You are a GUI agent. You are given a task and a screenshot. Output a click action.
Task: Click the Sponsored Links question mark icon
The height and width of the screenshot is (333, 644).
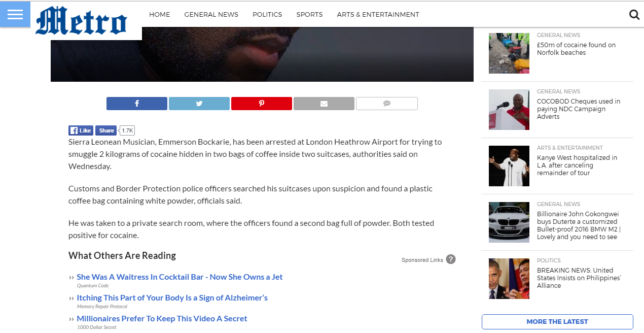click(x=451, y=259)
